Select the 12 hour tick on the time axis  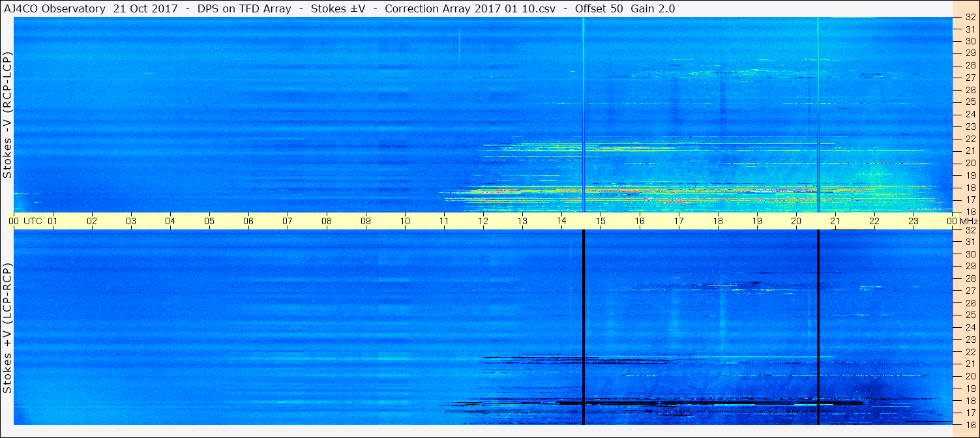(483, 221)
